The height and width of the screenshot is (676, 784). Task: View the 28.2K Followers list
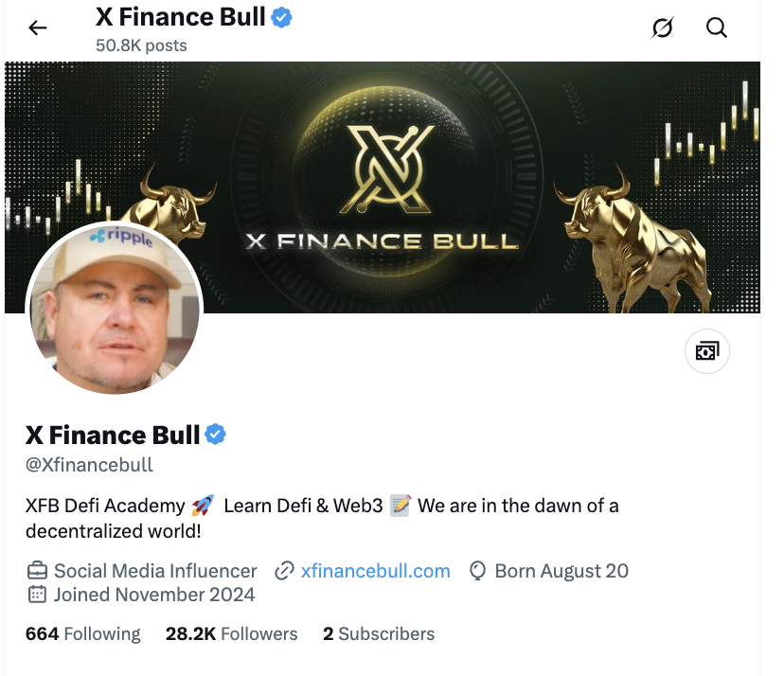click(x=231, y=634)
